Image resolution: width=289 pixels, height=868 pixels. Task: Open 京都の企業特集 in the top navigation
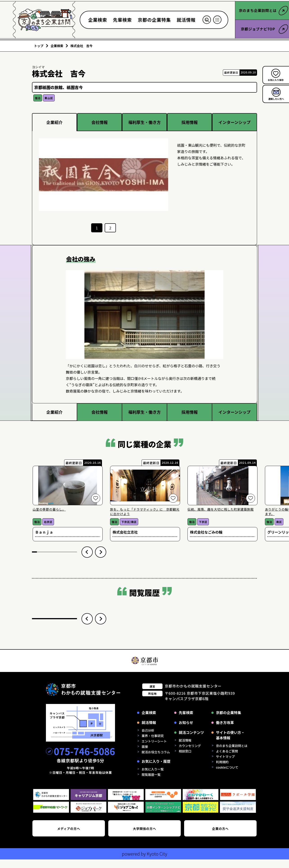(x=154, y=20)
